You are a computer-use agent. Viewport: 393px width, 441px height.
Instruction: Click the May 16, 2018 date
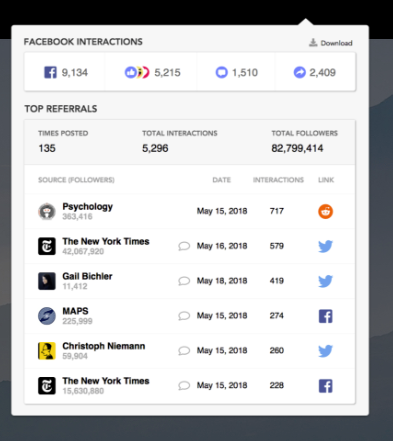(222, 246)
